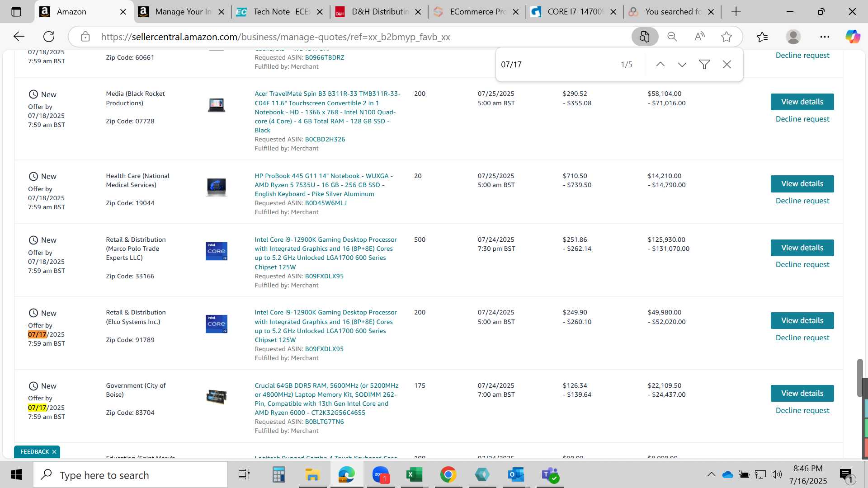Click the Acer laptop product thumbnail

[x=217, y=105]
